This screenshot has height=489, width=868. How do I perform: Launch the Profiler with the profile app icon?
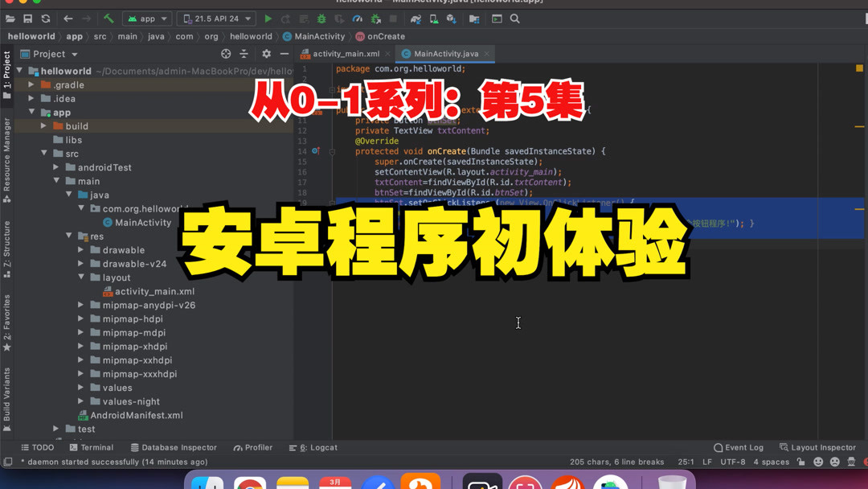tap(358, 18)
